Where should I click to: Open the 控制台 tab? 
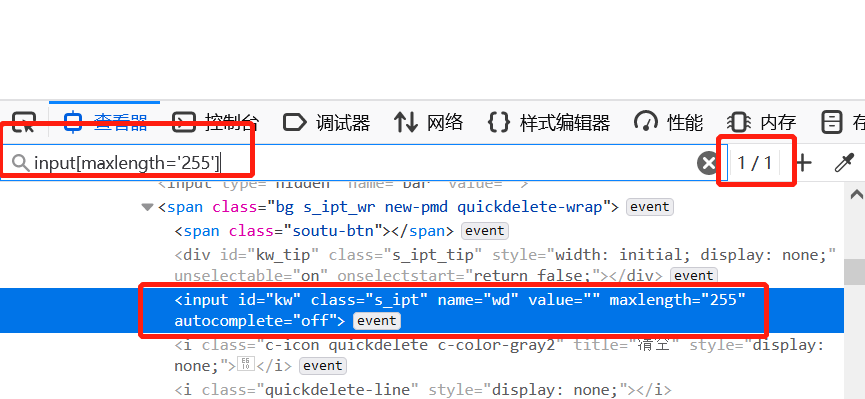215,122
